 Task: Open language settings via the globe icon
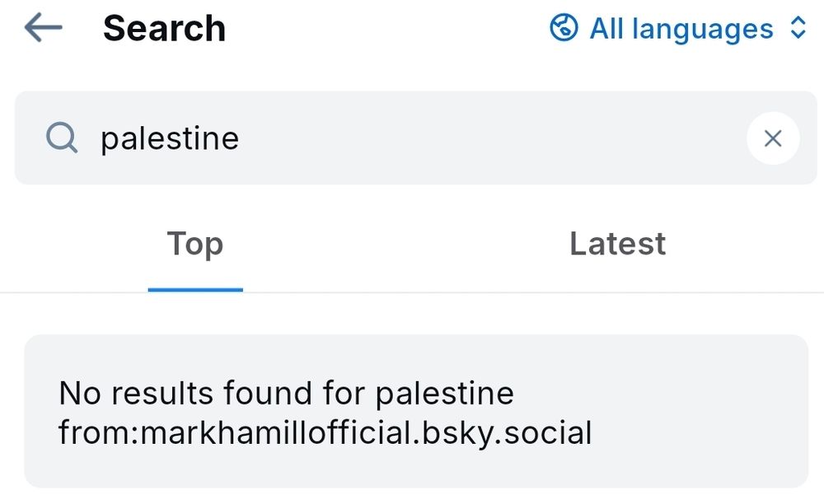564,29
